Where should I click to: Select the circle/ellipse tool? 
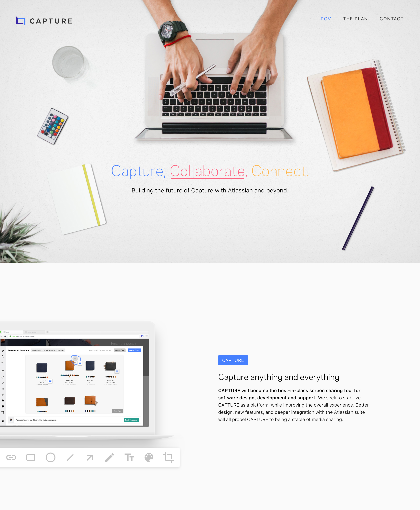pyautogui.click(x=51, y=457)
